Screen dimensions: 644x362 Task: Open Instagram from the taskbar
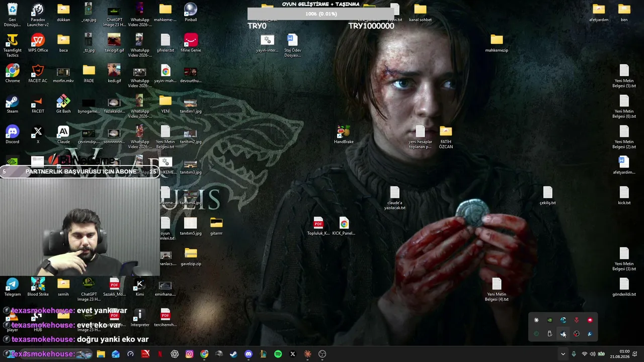click(x=189, y=354)
